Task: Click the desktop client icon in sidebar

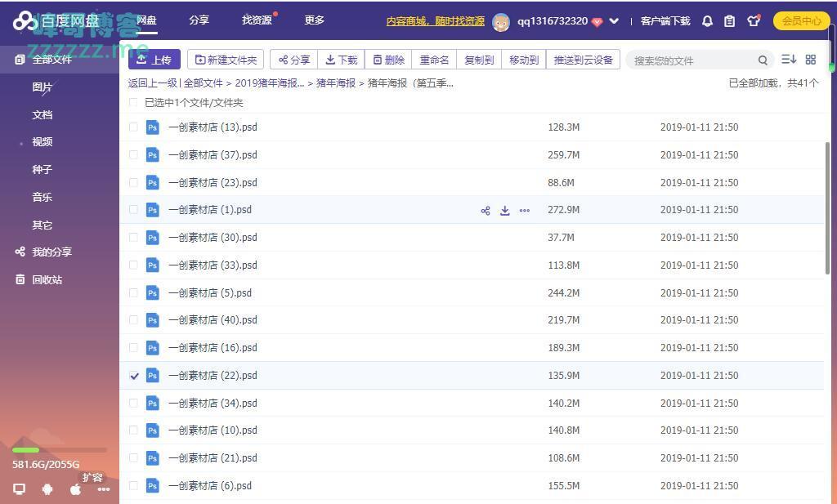Action: (20, 488)
